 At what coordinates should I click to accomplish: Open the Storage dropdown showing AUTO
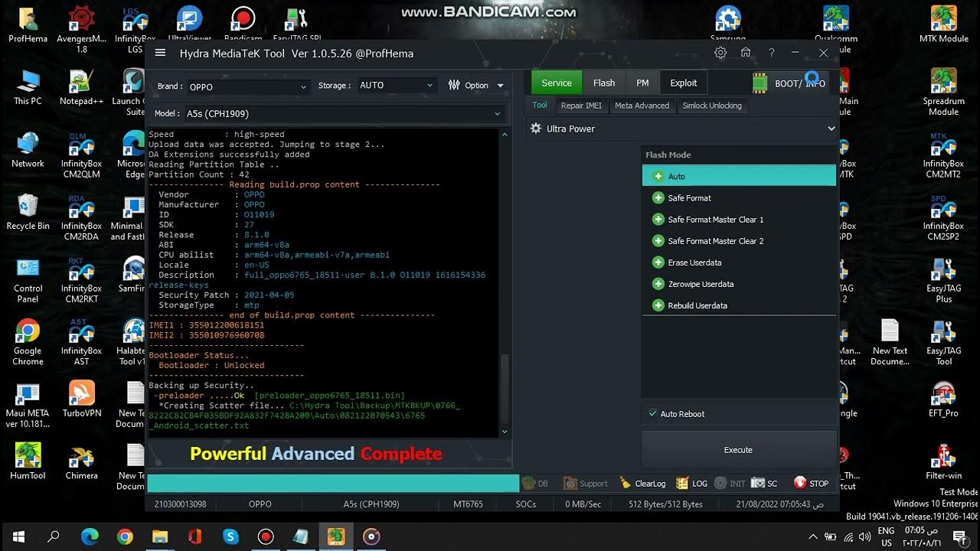[397, 85]
